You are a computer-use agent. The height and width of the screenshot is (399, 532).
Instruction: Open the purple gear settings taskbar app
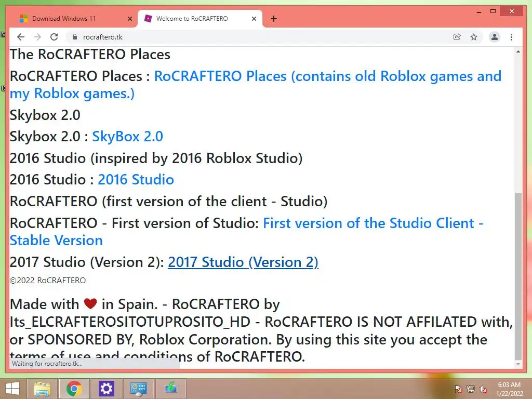pyautogui.click(x=106, y=389)
